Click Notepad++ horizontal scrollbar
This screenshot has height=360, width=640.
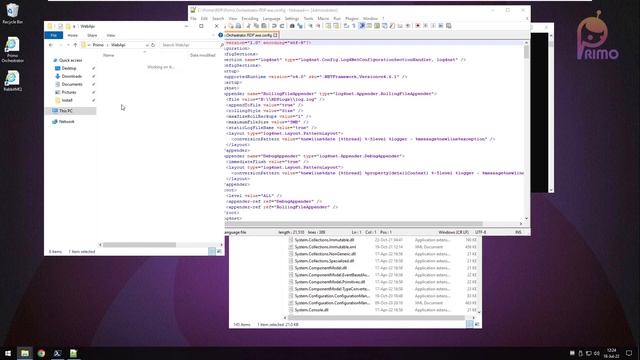click(x=353, y=224)
